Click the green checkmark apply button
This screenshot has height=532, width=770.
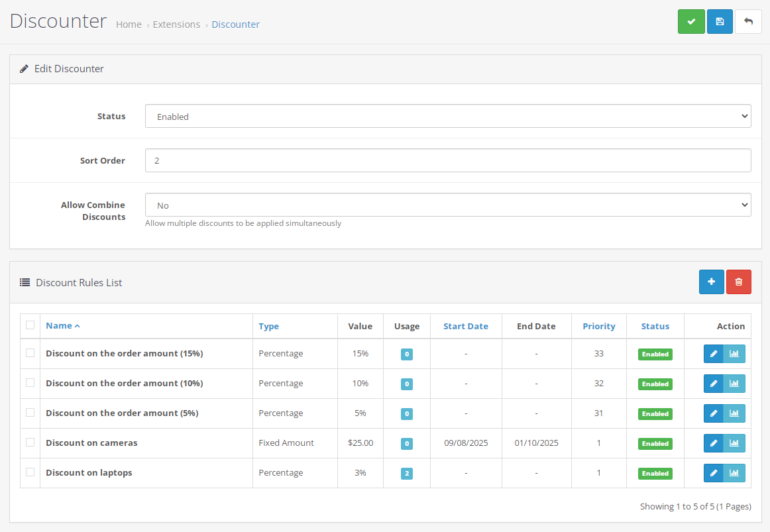691,22
